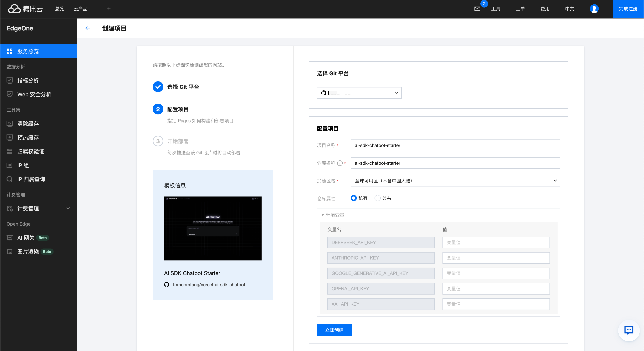Image resolution: width=644 pixels, height=351 pixels.
Task: Click the 立即创建 button
Action: 334,330
